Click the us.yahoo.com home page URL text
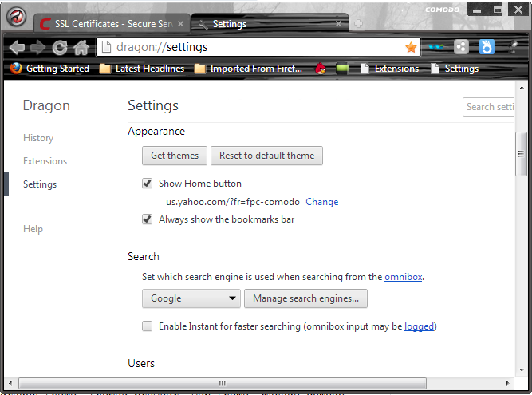532x395 pixels. [232, 202]
